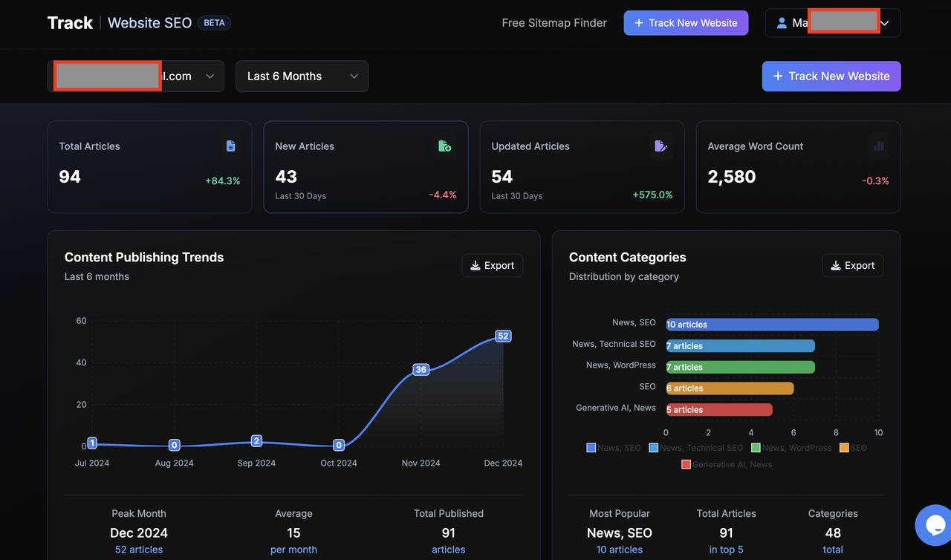Click the large Track New Website button
Image resolution: width=951 pixels, height=560 pixels.
point(831,76)
